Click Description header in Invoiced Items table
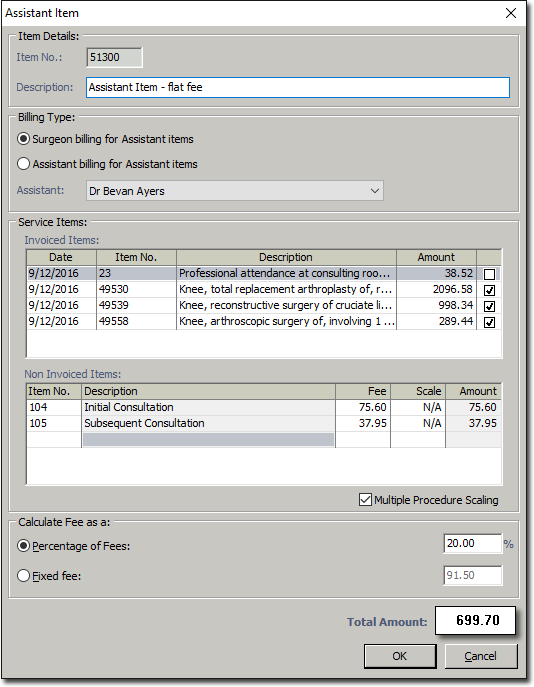534x687 pixels. coord(286,257)
